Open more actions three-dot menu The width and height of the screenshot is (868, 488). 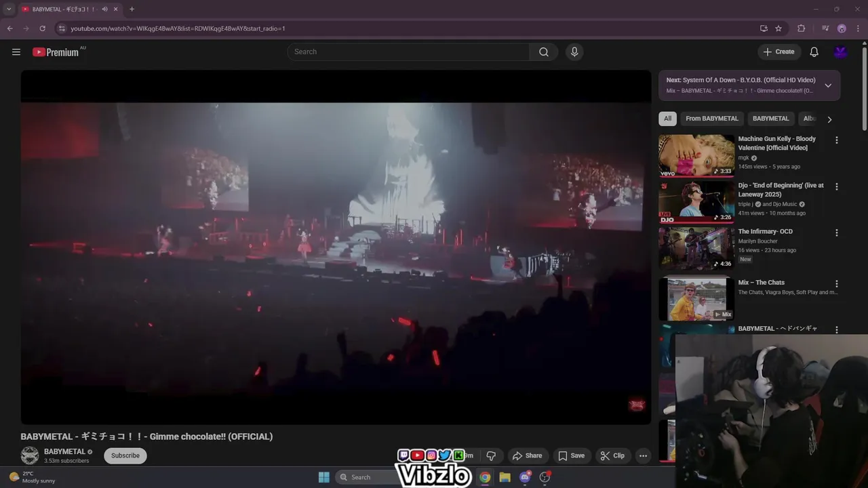pos(644,455)
